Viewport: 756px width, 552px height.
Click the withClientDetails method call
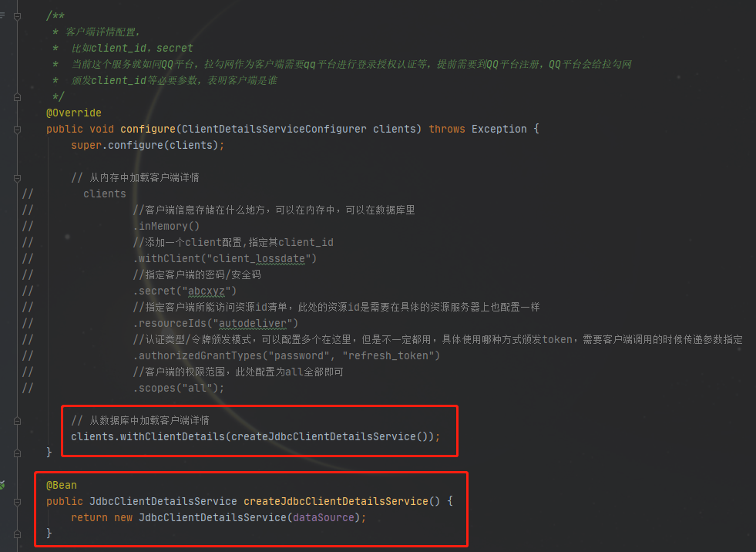[173, 436]
